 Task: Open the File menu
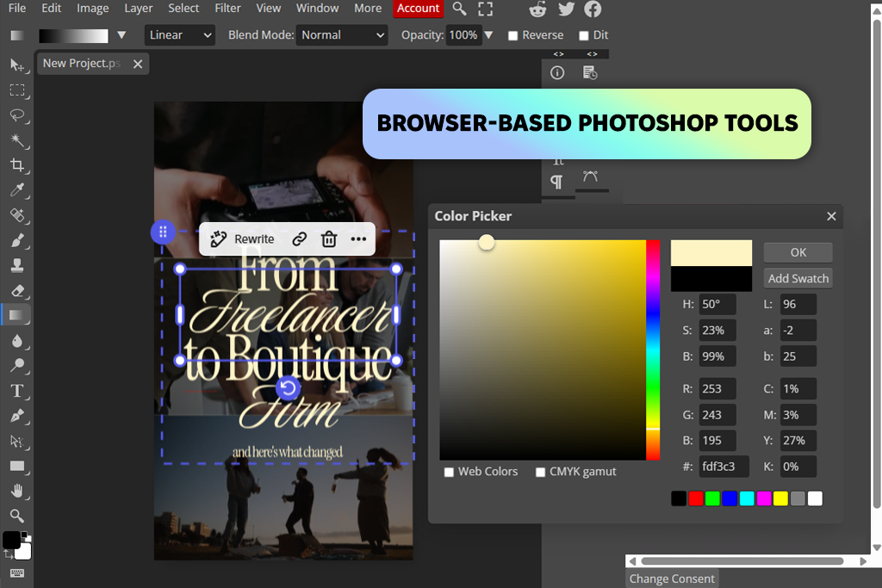pos(17,9)
